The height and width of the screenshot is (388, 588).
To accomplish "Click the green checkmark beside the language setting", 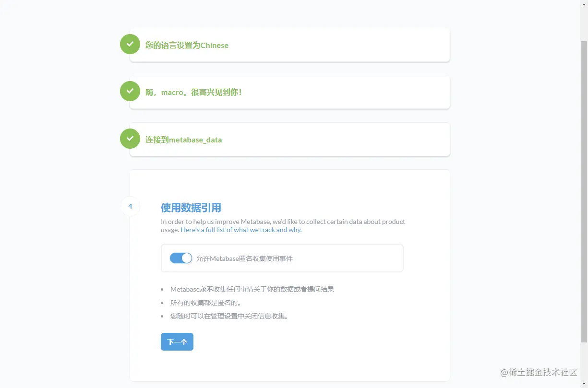I will point(130,44).
